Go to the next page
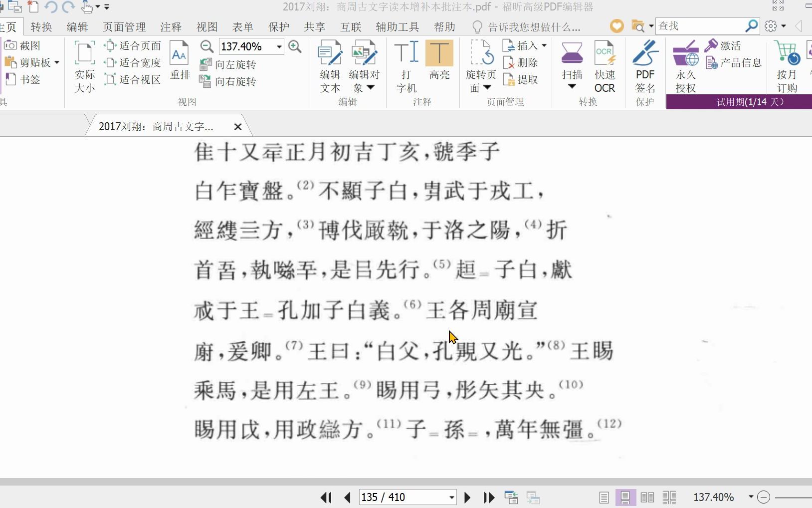The width and height of the screenshot is (812, 508). [x=467, y=498]
